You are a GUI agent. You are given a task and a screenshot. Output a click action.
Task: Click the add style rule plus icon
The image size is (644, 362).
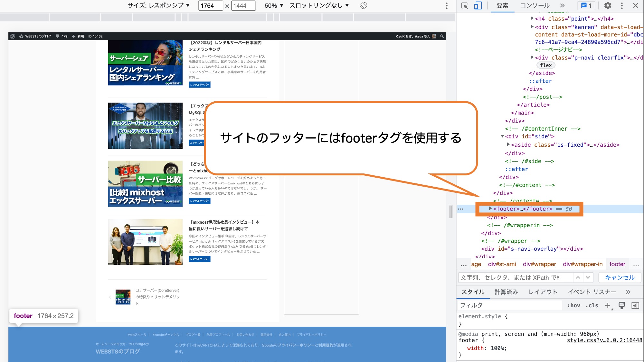tap(608, 305)
